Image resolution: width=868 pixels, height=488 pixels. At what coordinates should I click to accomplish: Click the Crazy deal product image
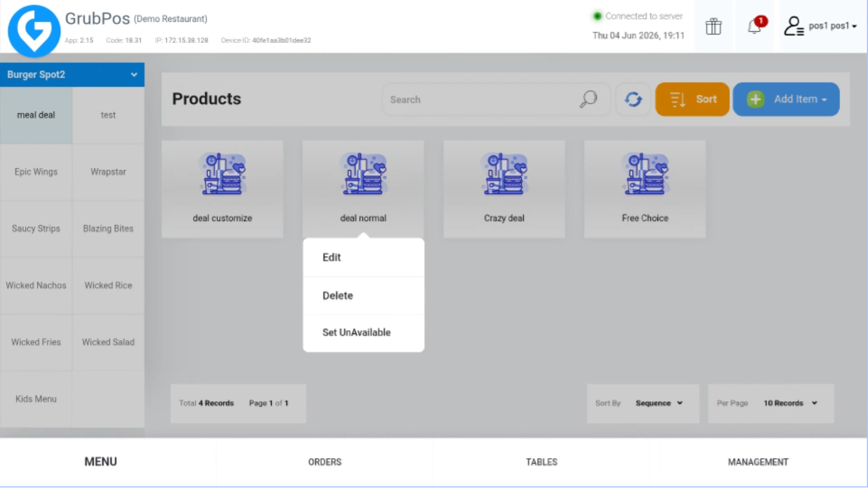[504, 173]
